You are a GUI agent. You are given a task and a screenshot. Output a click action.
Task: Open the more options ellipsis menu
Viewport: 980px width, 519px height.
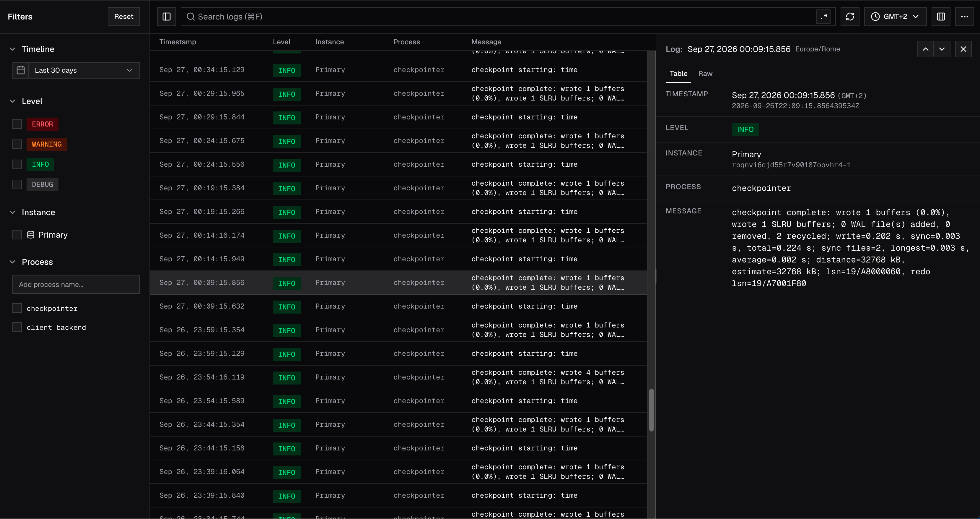tap(964, 16)
